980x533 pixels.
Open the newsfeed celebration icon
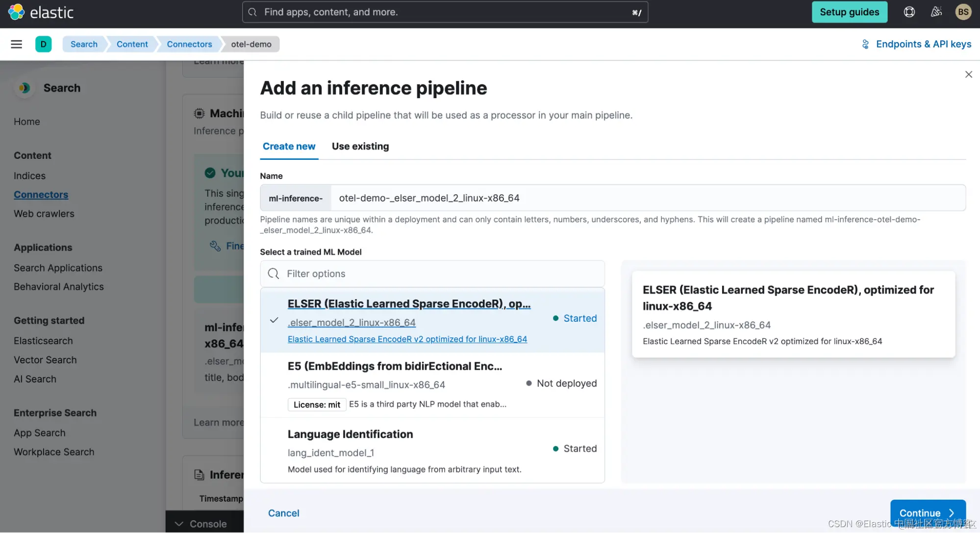point(936,12)
